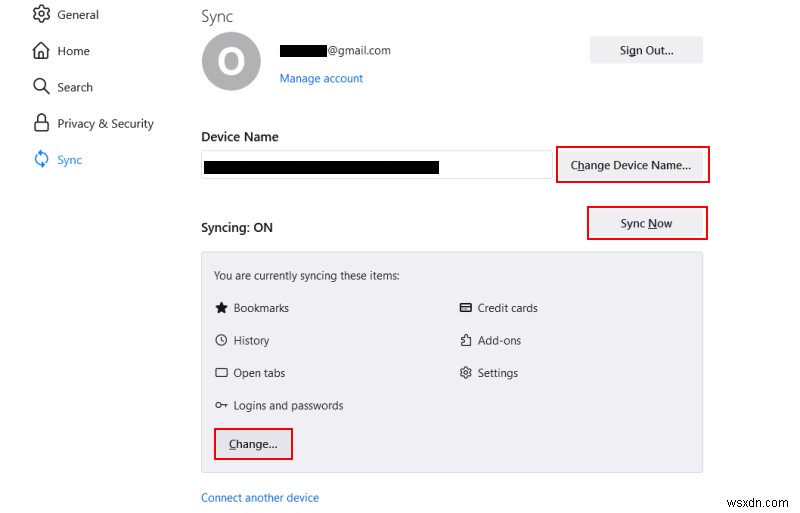Viewport: 800px width, 513px height.
Task: Click the Settings gear in synced items
Action: [465, 373]
